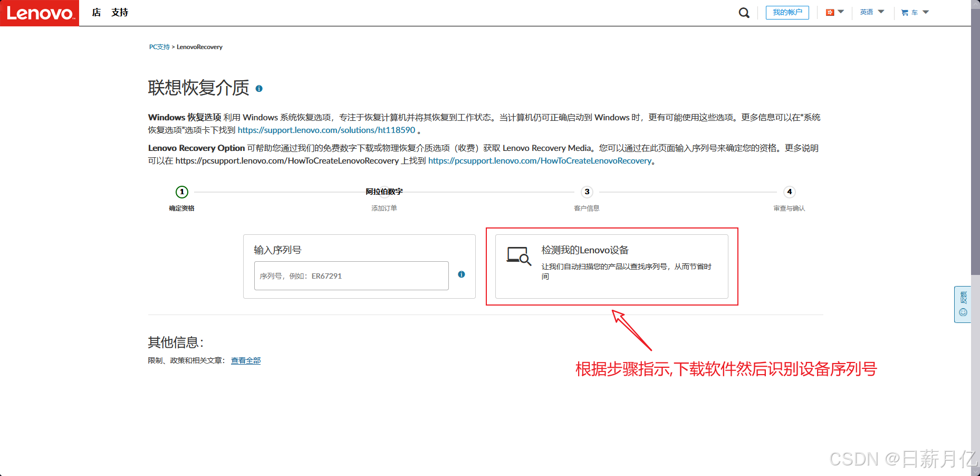Open the feedback side tab

963,304
